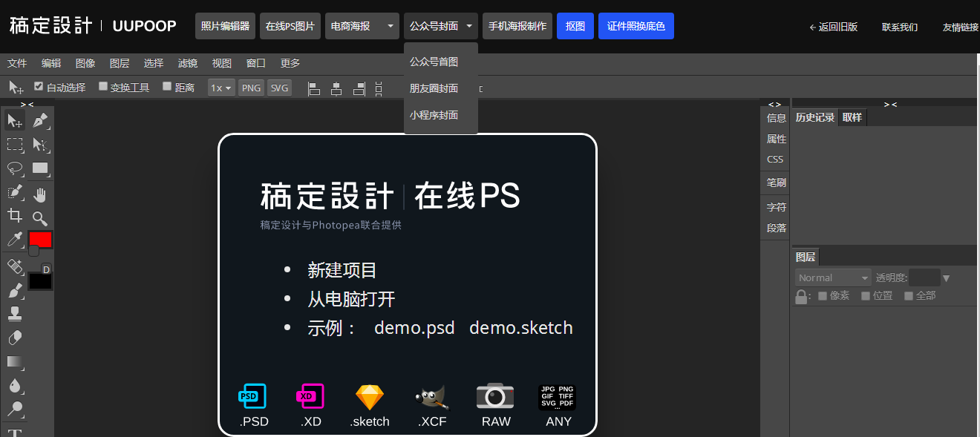Toggle the 位置 lock checkbox

coord(866,296)
